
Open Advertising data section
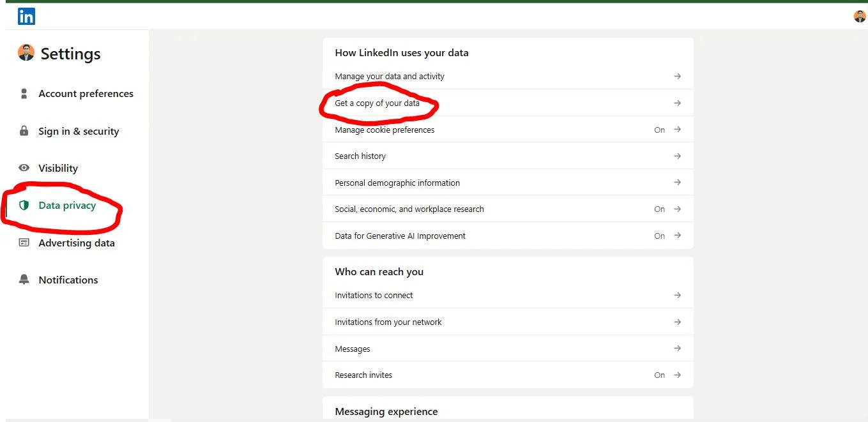(x=77, y=243)
